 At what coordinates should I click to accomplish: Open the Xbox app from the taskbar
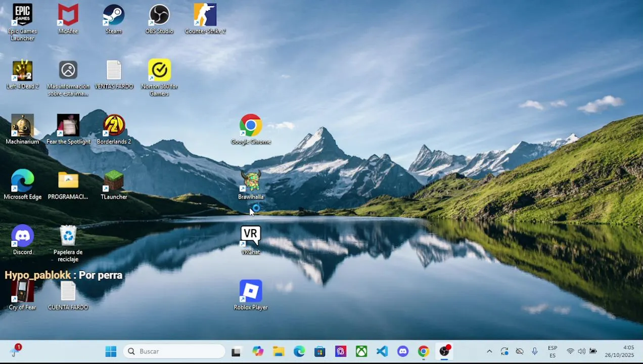click(361, 351)
